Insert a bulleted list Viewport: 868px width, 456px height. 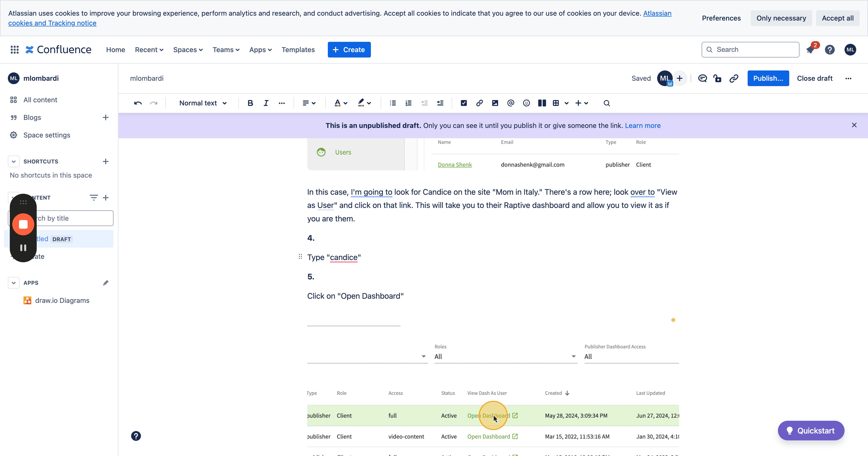click(393, 103)
